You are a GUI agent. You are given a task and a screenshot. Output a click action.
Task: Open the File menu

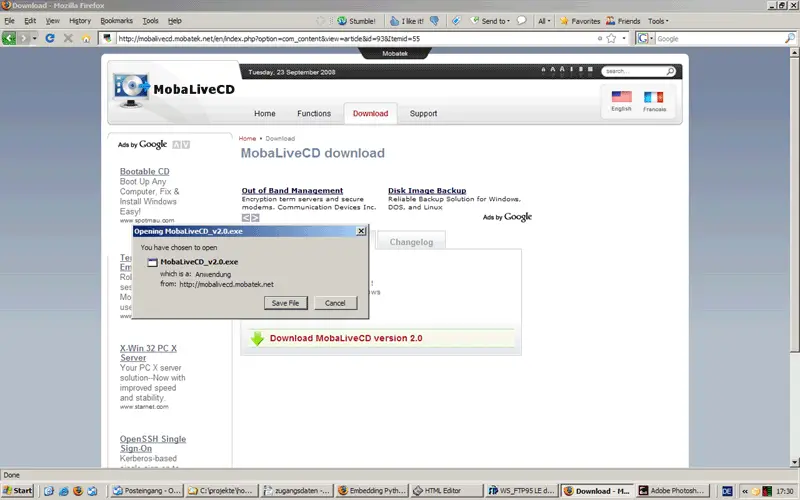coord(10,21)
